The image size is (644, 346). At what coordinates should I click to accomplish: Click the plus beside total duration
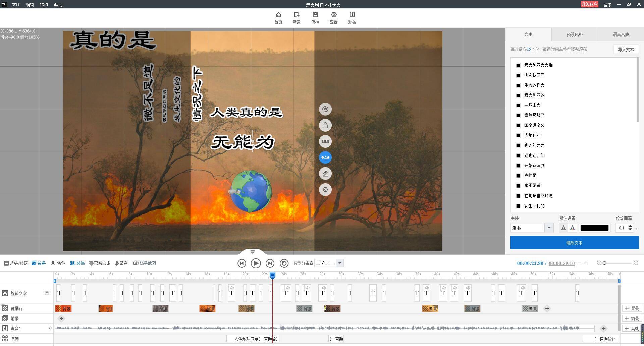(x=586, y=263)
